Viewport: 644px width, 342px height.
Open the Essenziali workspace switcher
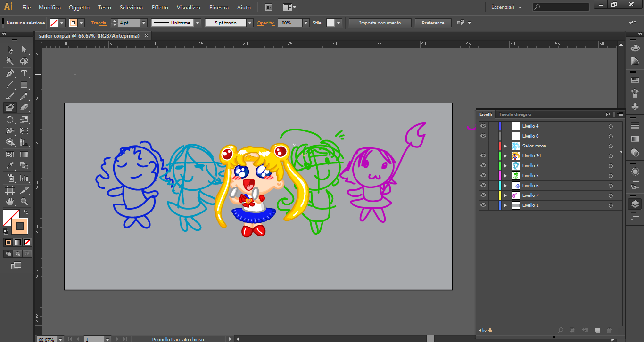coord(506,8)
